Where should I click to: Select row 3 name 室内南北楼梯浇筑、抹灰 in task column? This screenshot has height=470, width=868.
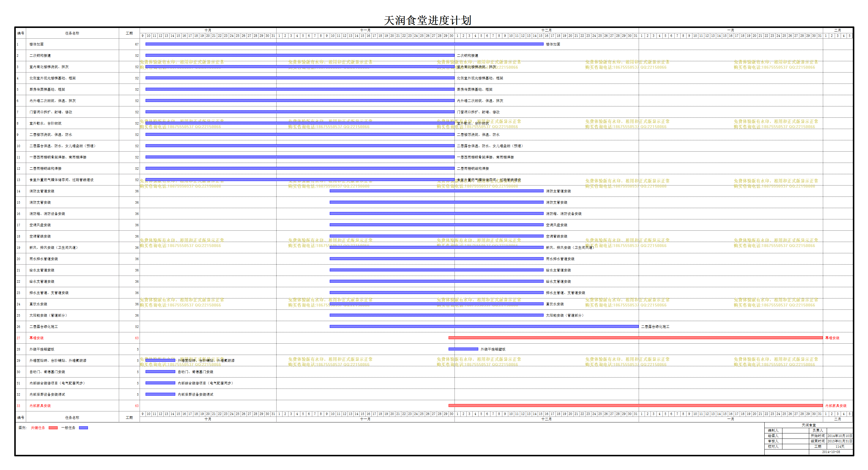tap(49, 67)
